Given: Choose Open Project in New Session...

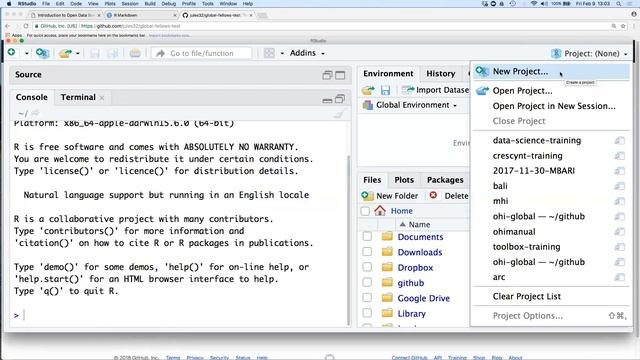Looking at the screenshot, I should point(551,106).
